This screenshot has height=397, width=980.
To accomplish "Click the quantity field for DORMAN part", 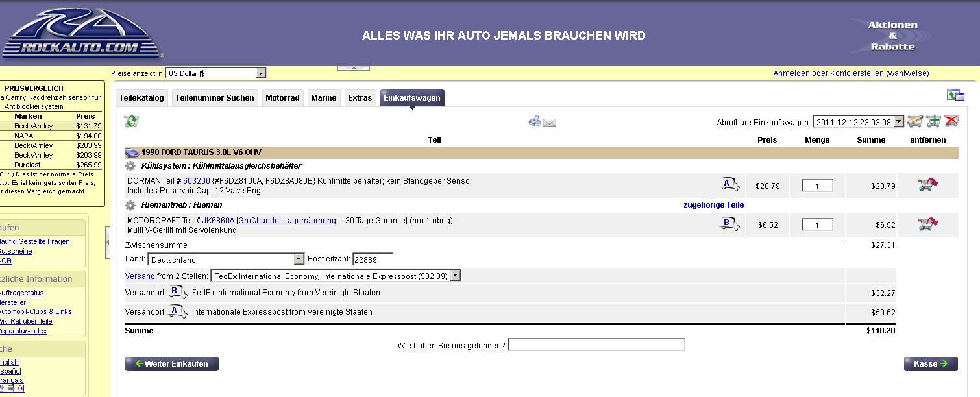I will tap(817, 186).
